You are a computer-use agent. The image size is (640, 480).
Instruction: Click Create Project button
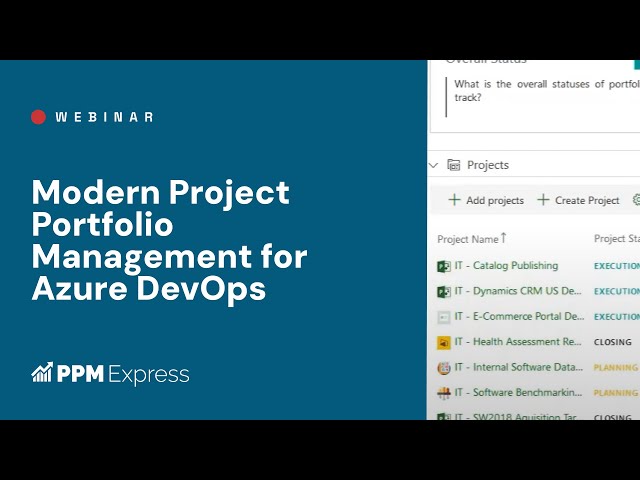tap(578, 200)
